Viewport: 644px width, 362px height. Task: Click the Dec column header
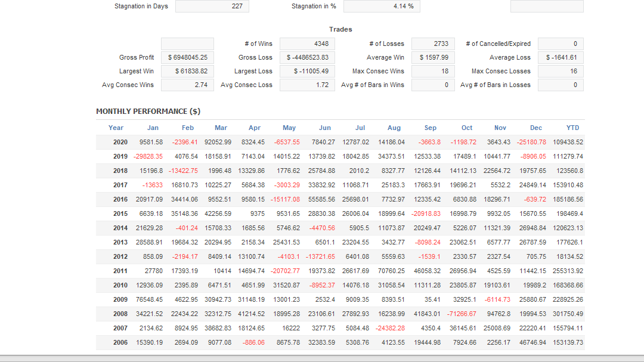click(x=536, y=128)
